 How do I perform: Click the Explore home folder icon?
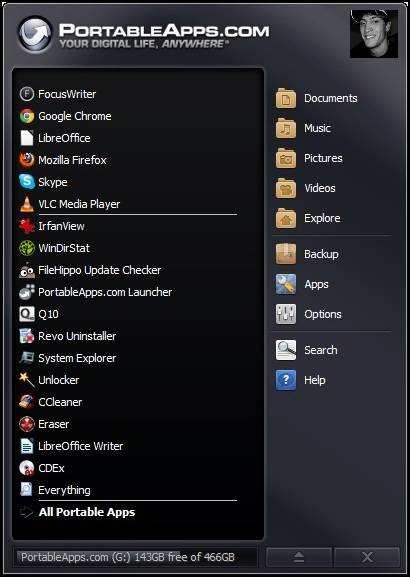(286, 218)
